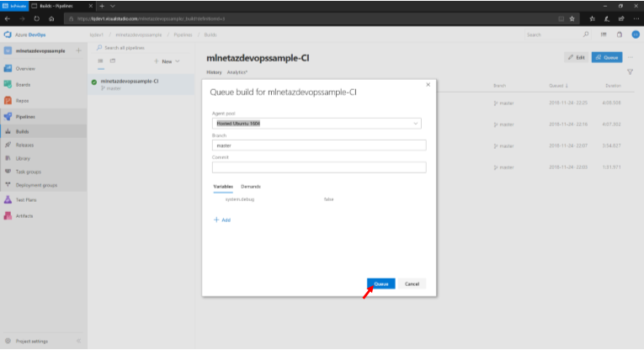
Task: Click browser back arrow
Action: (x=8, y=19)
